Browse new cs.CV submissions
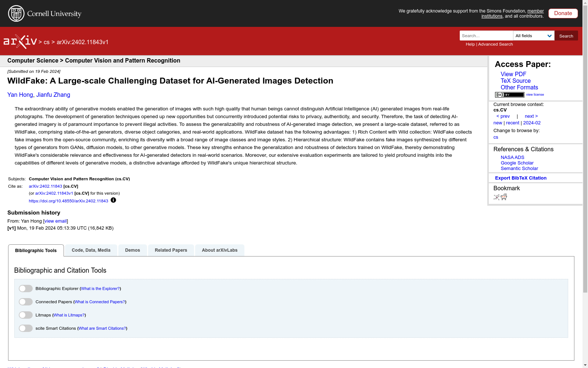The width and height of the screenshot is (588, 368). pos(498,123)
